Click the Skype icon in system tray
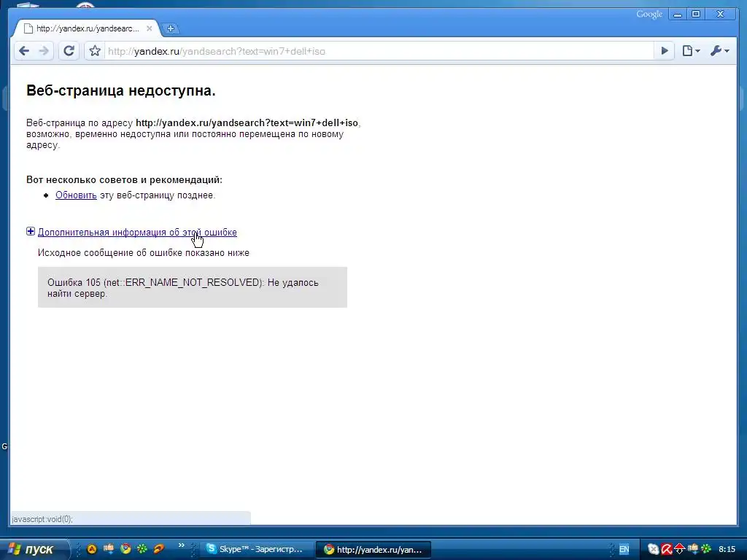Image resolution: width=747 pixels, height=560 pixels. tap(654, 550)
